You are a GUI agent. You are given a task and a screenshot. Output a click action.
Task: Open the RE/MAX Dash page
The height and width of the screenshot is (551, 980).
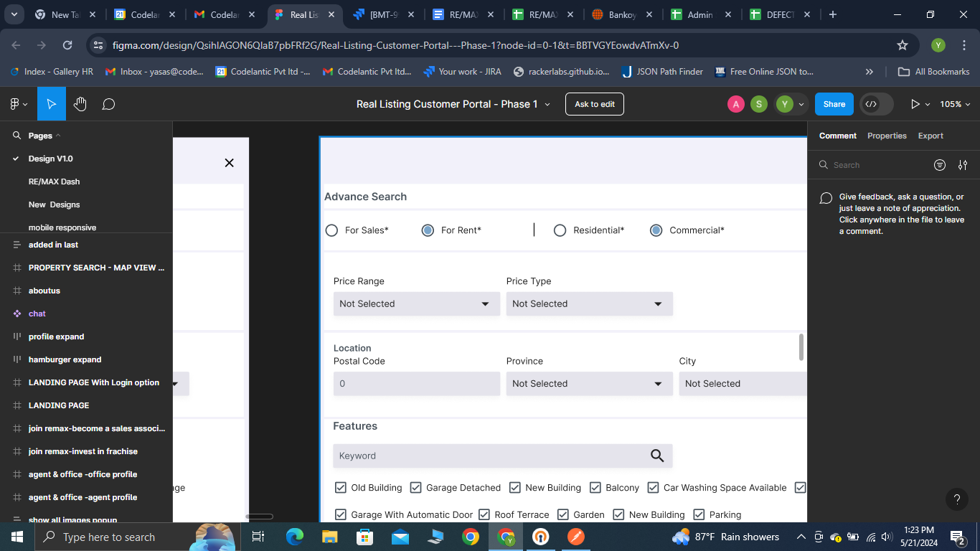tap(54, 182)
